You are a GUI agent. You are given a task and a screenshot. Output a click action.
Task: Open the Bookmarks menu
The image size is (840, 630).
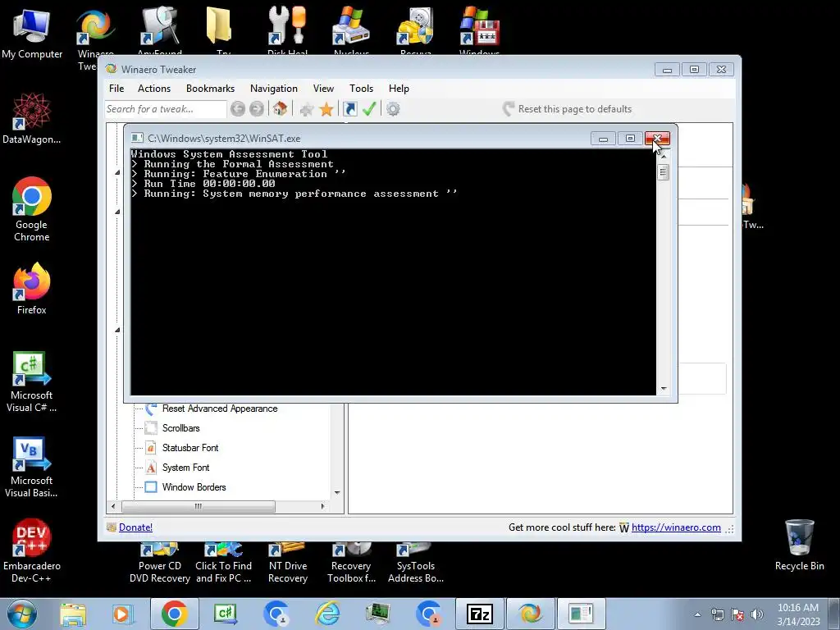[211, 89]
